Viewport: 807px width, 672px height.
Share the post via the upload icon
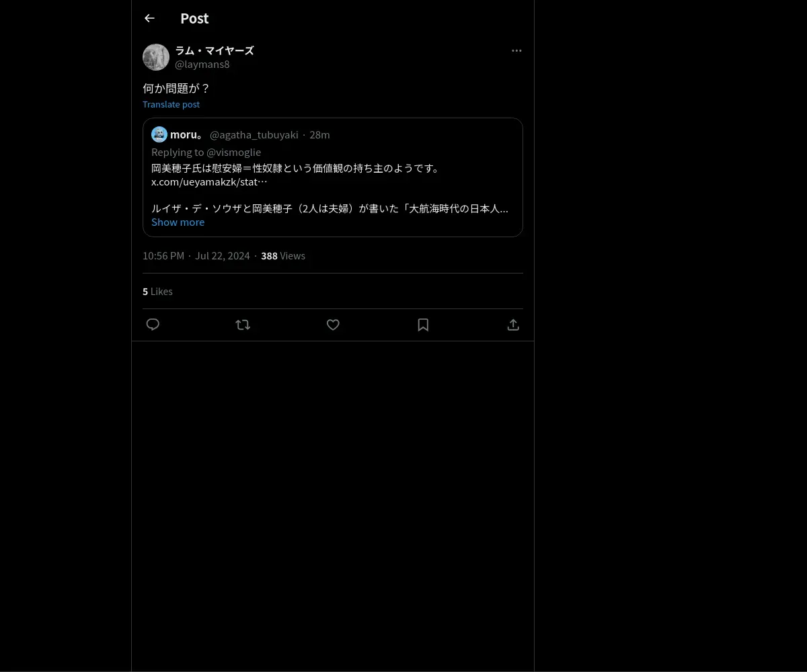[x=513, y=325]
